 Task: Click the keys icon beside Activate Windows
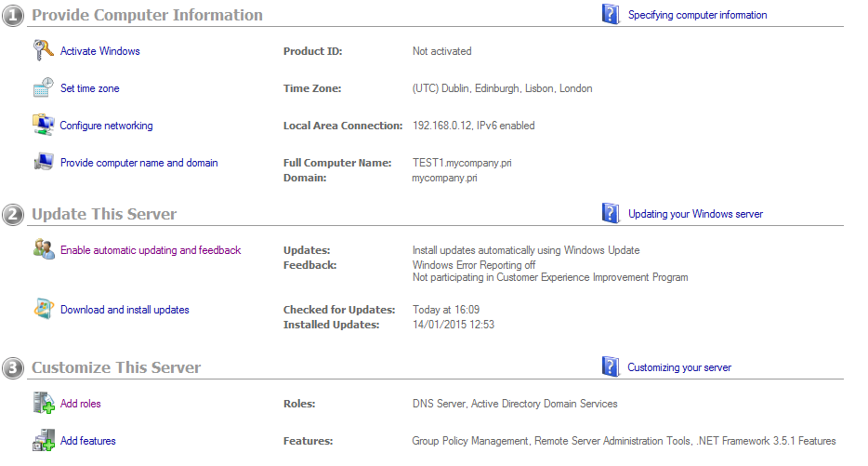click(x=43, y=50)
